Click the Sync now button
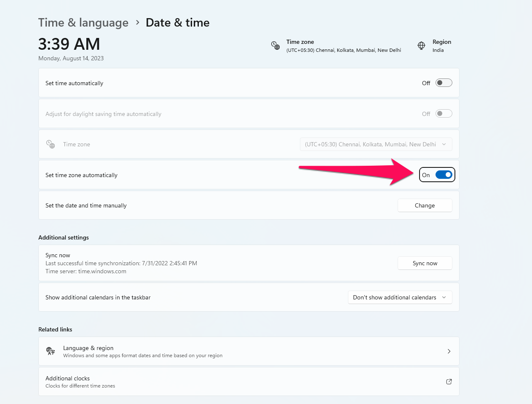 [425, 263]
